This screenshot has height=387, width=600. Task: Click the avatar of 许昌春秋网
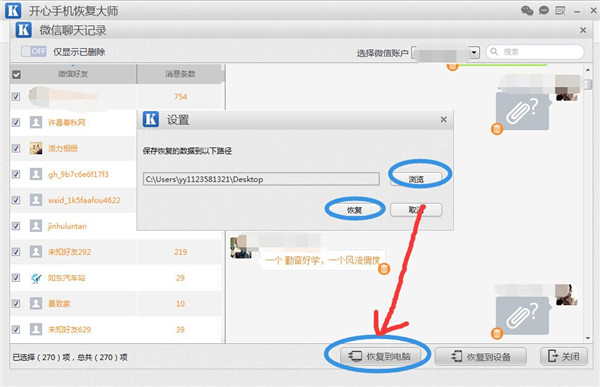[x=36, y=122]
